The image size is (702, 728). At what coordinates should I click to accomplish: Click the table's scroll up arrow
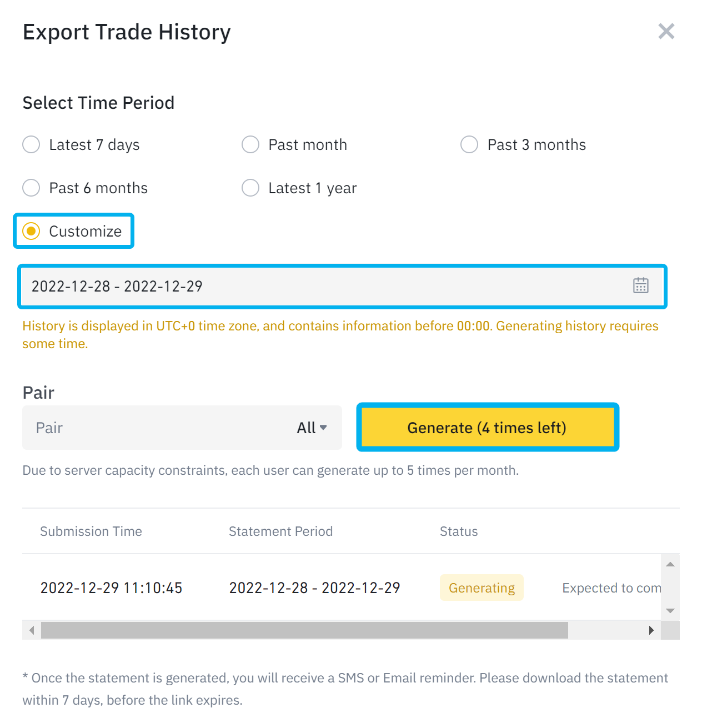point(670,564)
